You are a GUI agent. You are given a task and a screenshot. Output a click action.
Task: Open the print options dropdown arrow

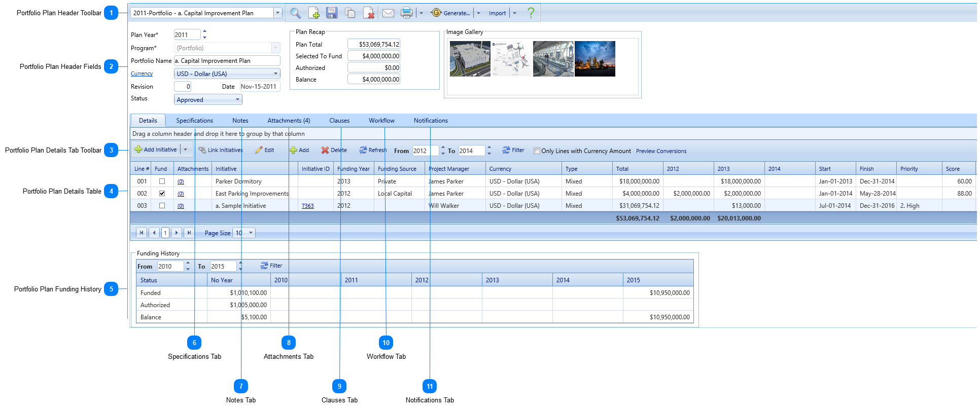421,13
